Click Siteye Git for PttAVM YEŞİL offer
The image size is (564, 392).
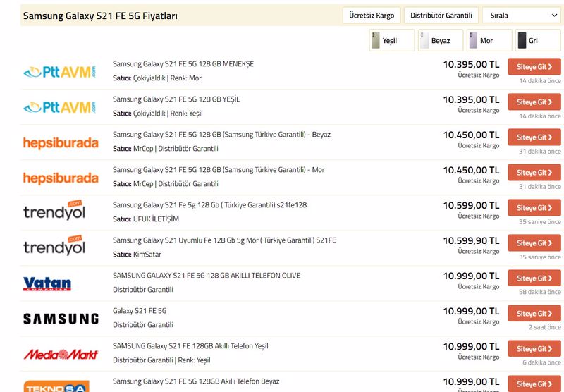[534, 102]
